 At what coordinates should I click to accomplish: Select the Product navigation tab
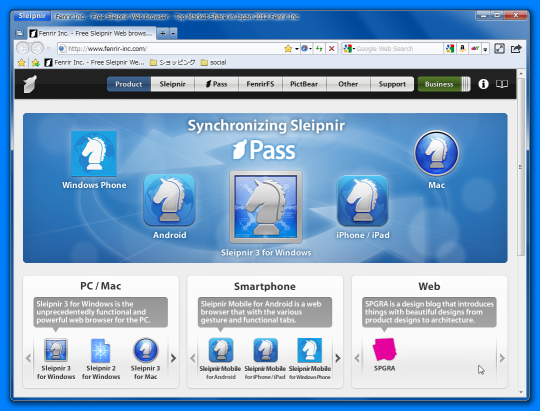pos(129,84)
